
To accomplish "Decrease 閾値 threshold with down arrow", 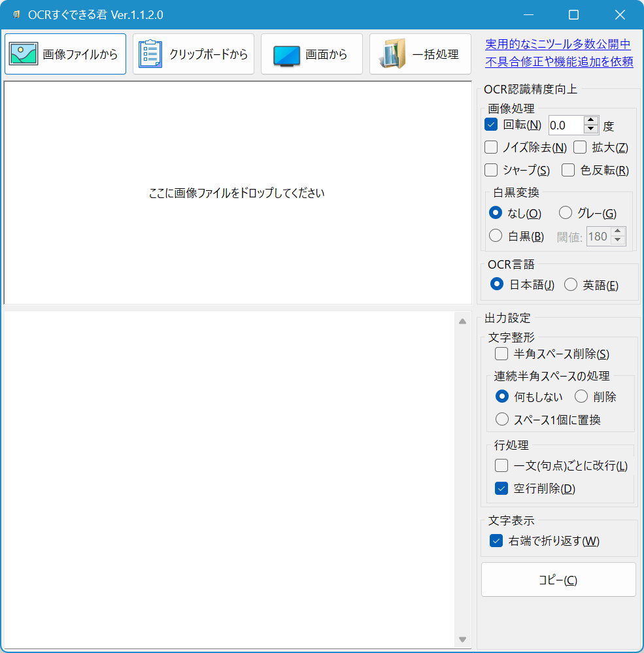I will click(618, 240).
